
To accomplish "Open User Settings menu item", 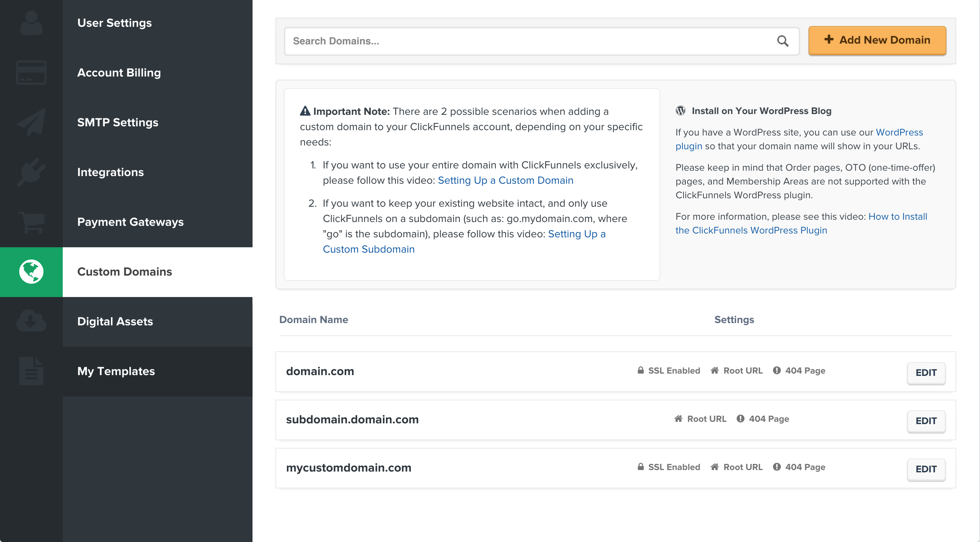I will pyautogui.click(x=114, y=23).
